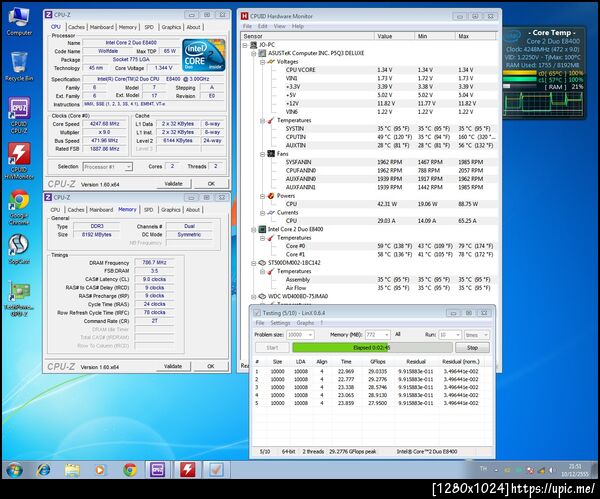Open the View menu in HWMonitor
The width and height of the screenshot is (600, 499).
click(x=279, y=26)
